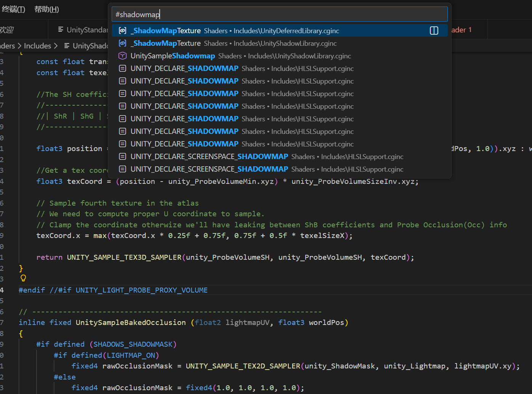Click unity_Lightmap argument

(x=415, y=366)
